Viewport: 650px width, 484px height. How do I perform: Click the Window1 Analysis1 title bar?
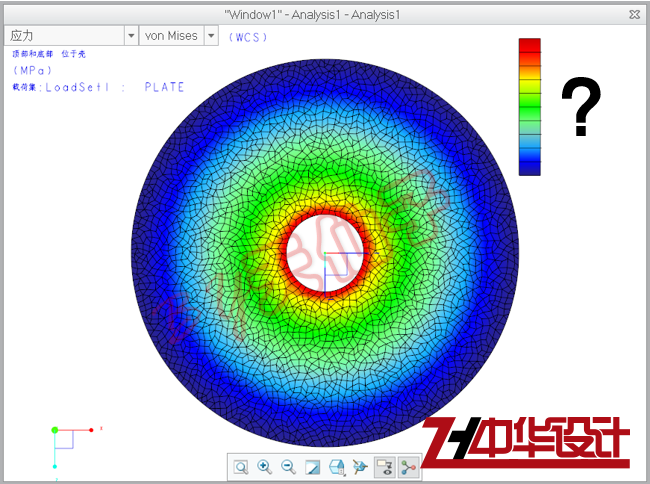pos(325,14)
